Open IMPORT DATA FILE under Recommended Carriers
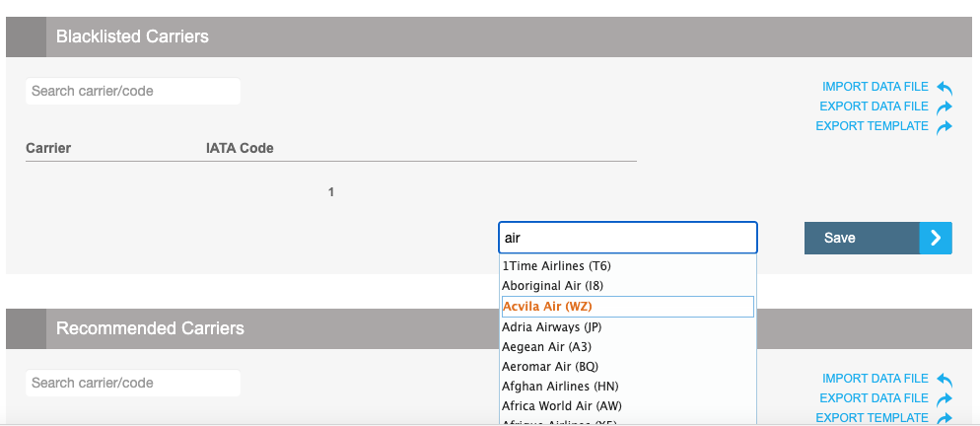The height and width of the screenshot is (426, 980). tap(875, 379)
